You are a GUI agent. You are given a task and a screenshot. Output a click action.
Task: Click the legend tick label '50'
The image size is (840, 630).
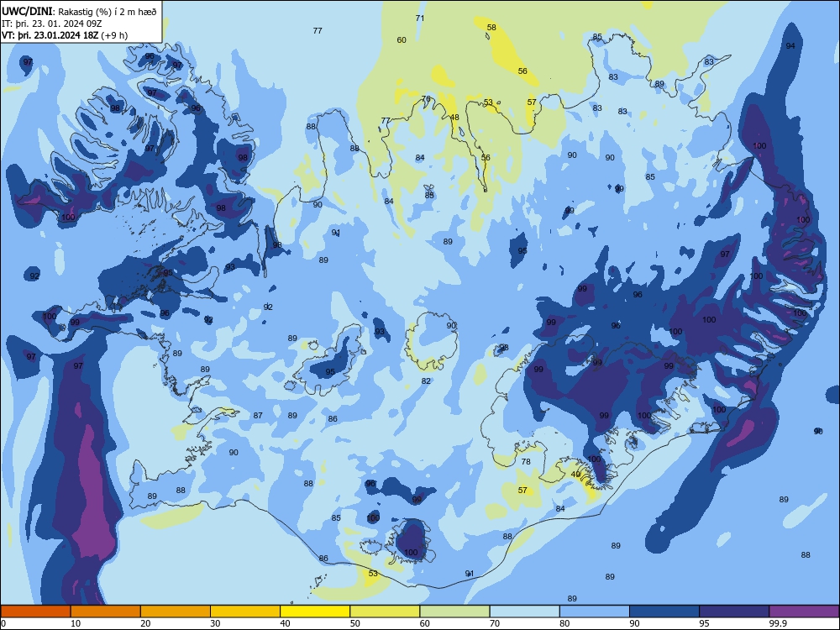tap(354, 623)
